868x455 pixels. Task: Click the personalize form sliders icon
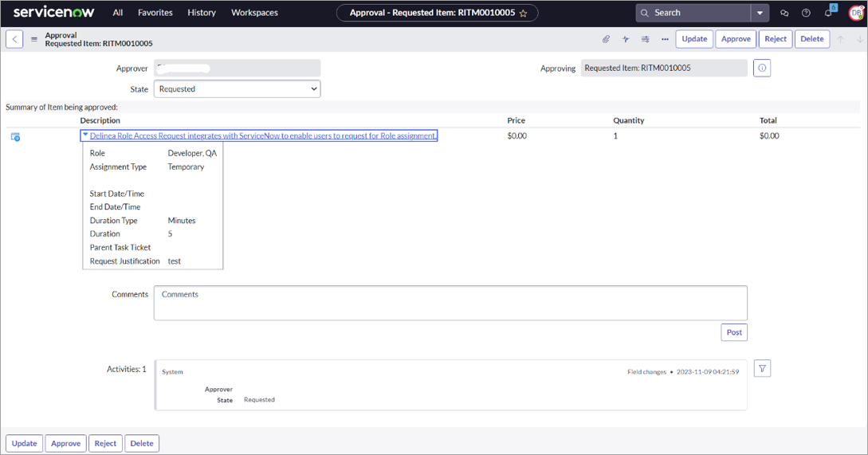[x=646, y=39]
